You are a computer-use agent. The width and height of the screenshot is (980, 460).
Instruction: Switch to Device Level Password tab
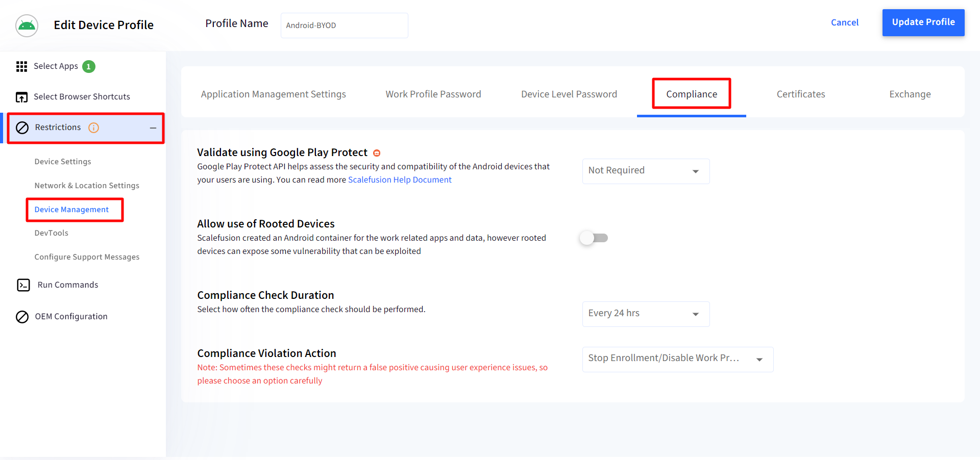click(569, 94)
